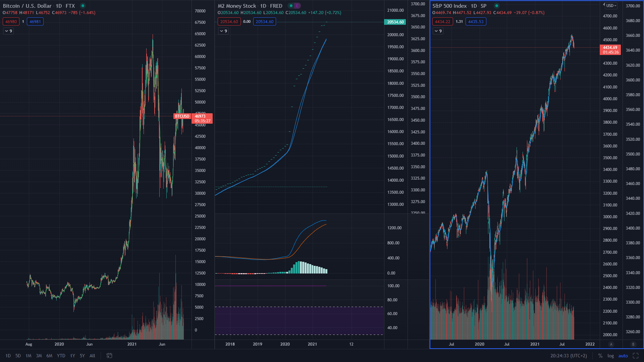The image size is (644, 362).
Task: Click the fullscreen mode icon
Action: (636, 356)
